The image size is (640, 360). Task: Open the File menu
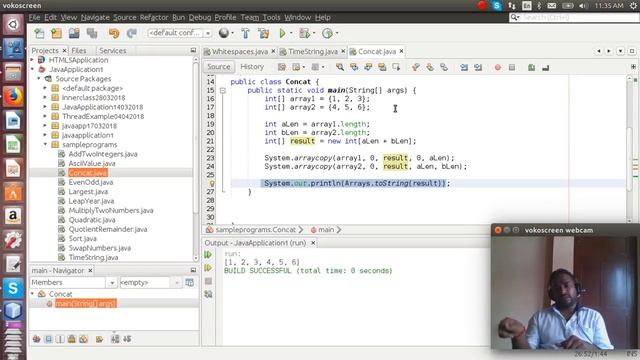pyautogui.click(x=34, y=17)
